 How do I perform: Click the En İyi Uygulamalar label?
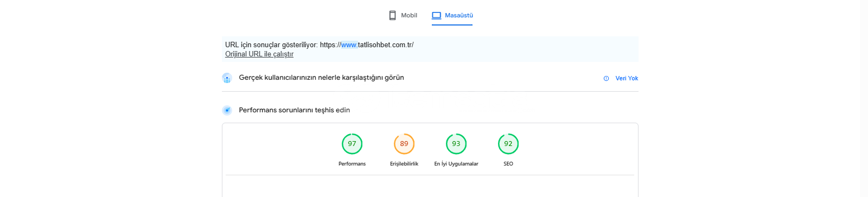coord(456,164)
